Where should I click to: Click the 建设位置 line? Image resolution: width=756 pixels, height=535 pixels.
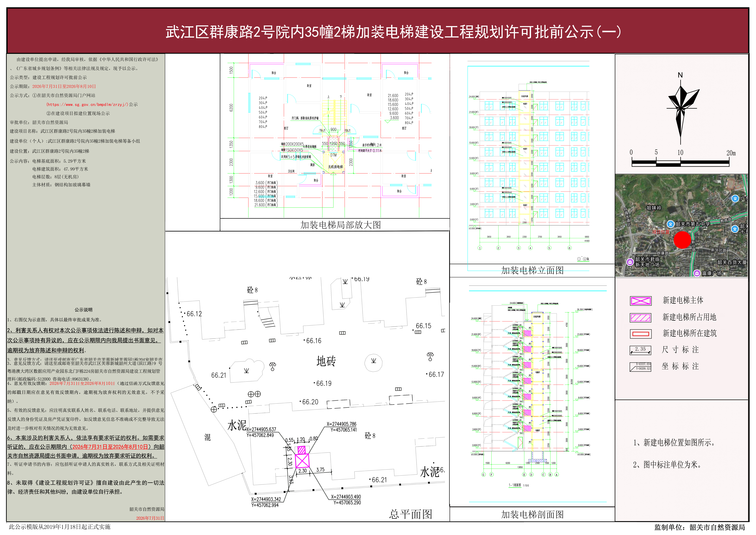point(49,151)
